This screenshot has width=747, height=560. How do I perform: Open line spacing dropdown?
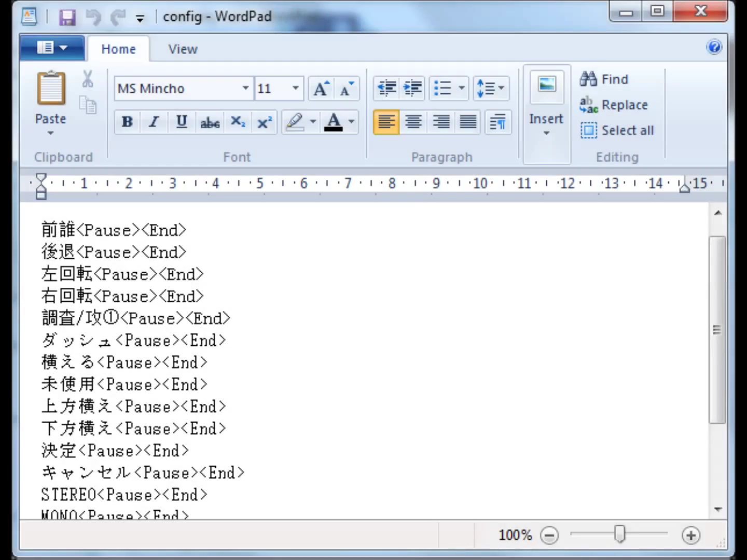[490, 88]
